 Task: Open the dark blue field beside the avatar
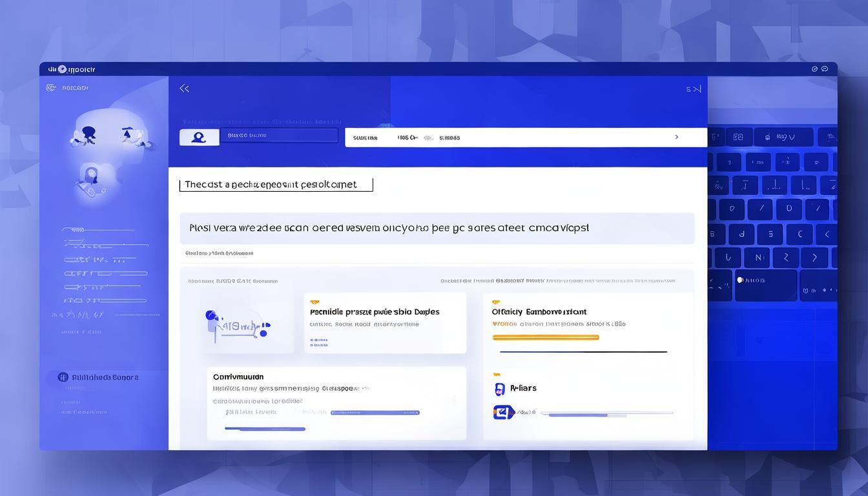click(278, 136)
